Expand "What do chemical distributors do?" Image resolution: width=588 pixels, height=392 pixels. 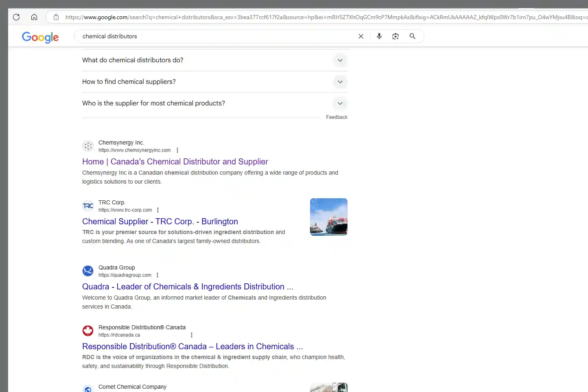[x=340, y=60]
